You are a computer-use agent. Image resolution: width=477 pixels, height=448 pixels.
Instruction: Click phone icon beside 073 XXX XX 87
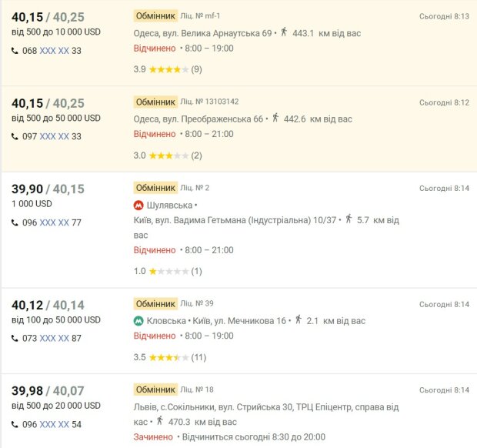(16, 338)
